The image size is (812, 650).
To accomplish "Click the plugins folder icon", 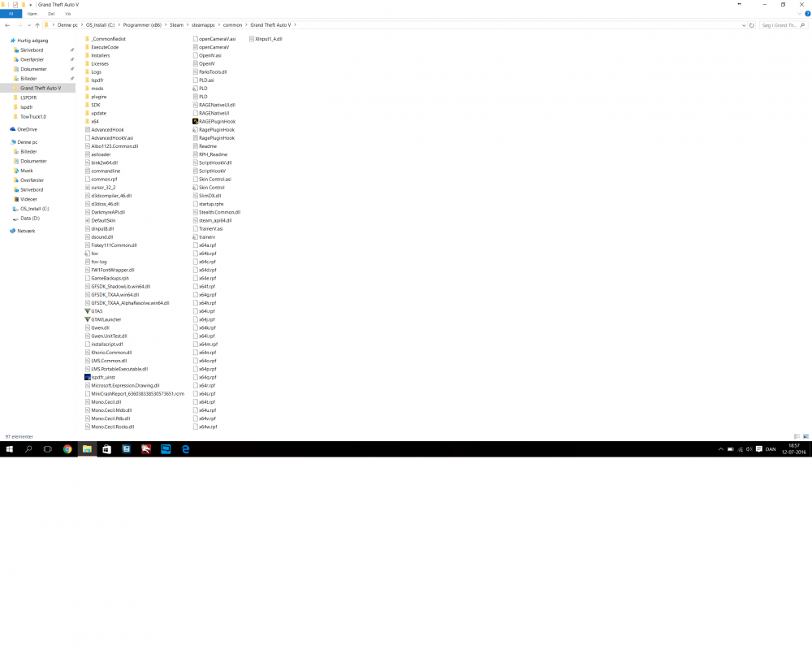I will coord(87,97).
